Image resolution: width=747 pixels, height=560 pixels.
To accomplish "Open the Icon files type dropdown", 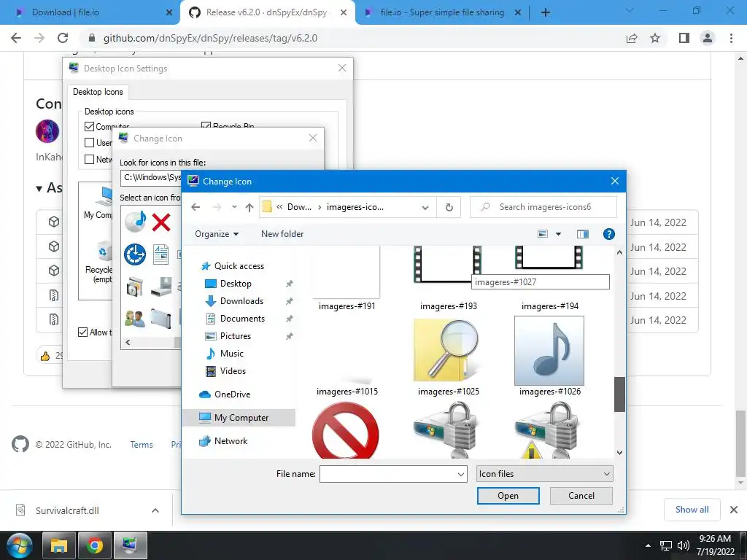I will [544, 474].
